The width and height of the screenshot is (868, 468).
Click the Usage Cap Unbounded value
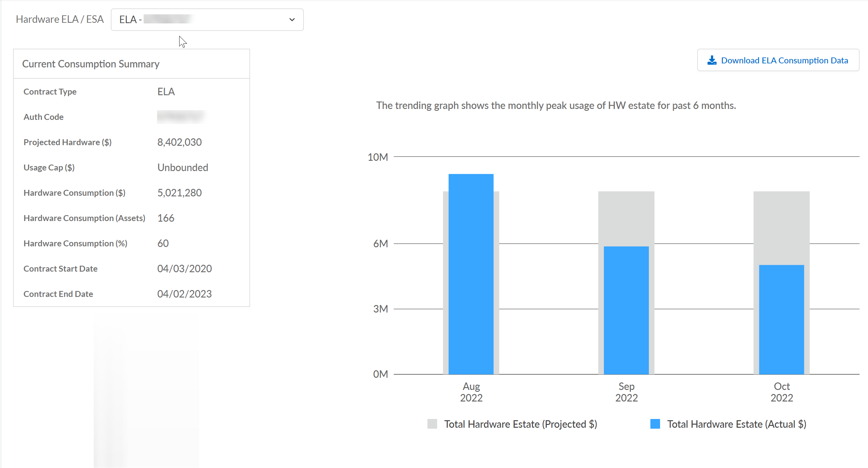(183, 167)
